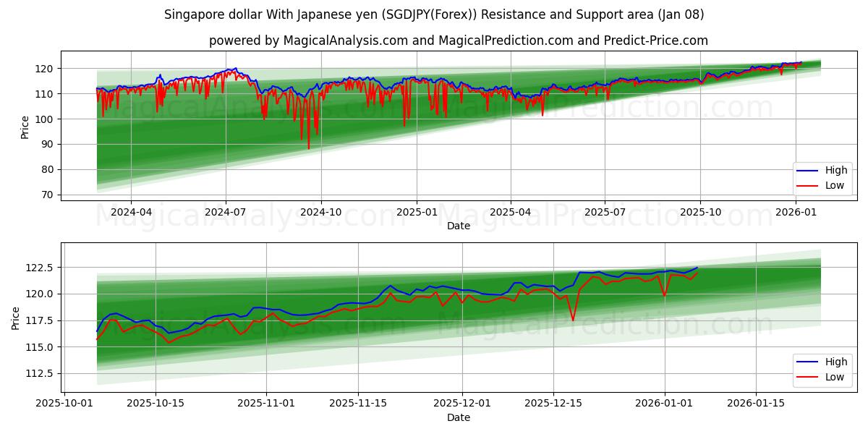Select the red legend line sample for Low
This screenshot has height=434, width=868.
[x=809, y=185]
